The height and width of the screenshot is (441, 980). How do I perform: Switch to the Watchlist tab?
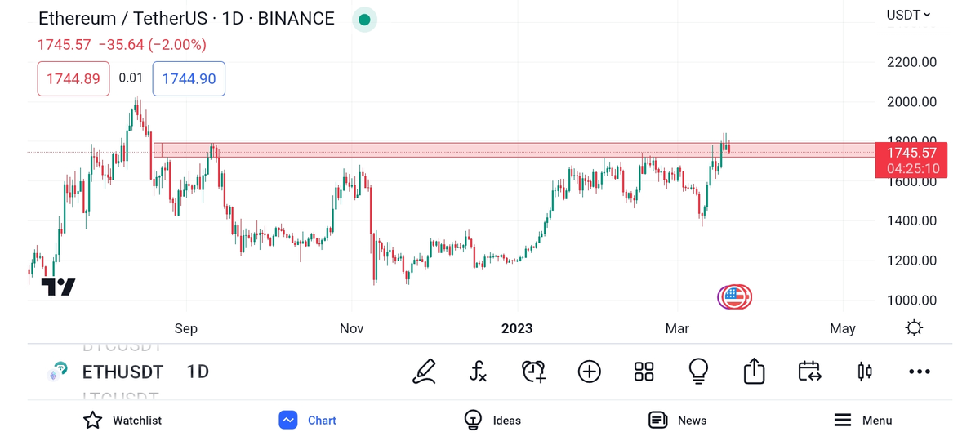122,421
